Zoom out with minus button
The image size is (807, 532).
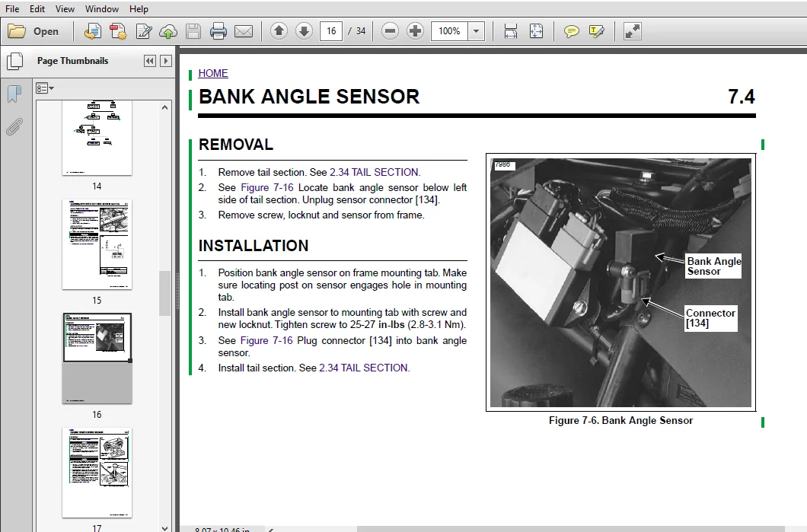(390, 31)
